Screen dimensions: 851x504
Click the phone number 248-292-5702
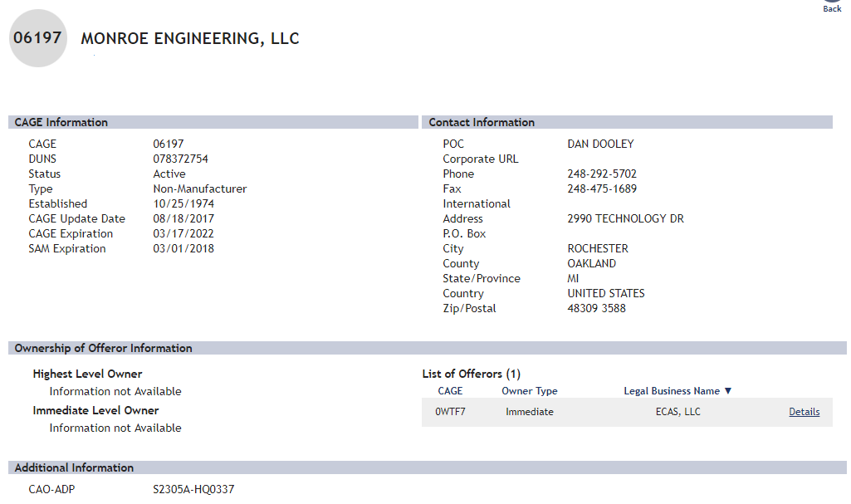click(602, 174)
